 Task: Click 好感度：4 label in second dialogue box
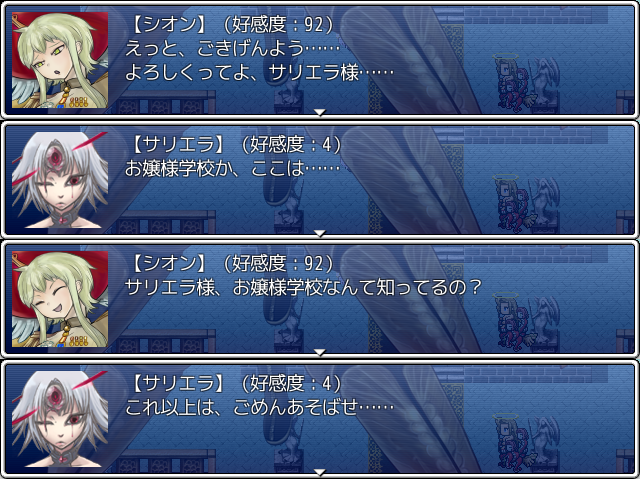291,144
